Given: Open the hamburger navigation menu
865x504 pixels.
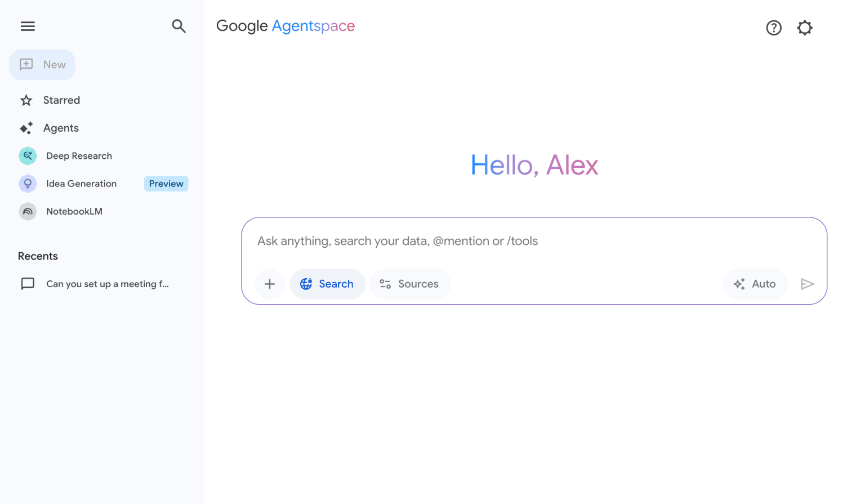Looking at the screenshot, I should pos(28,26).
